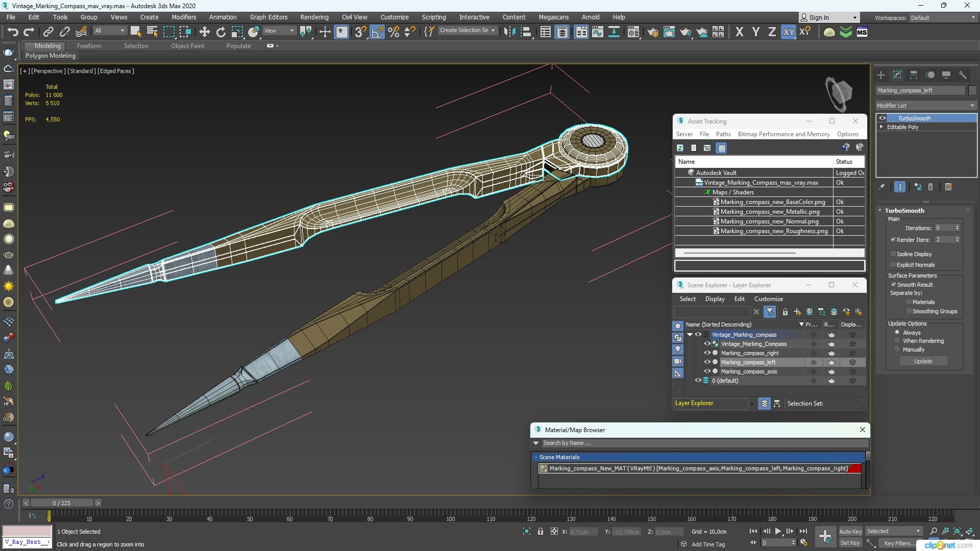The width and height of the screenshot is (980, 551).
Task: Uncheck the Smooth Result checkbox
Action: point(893,284)
